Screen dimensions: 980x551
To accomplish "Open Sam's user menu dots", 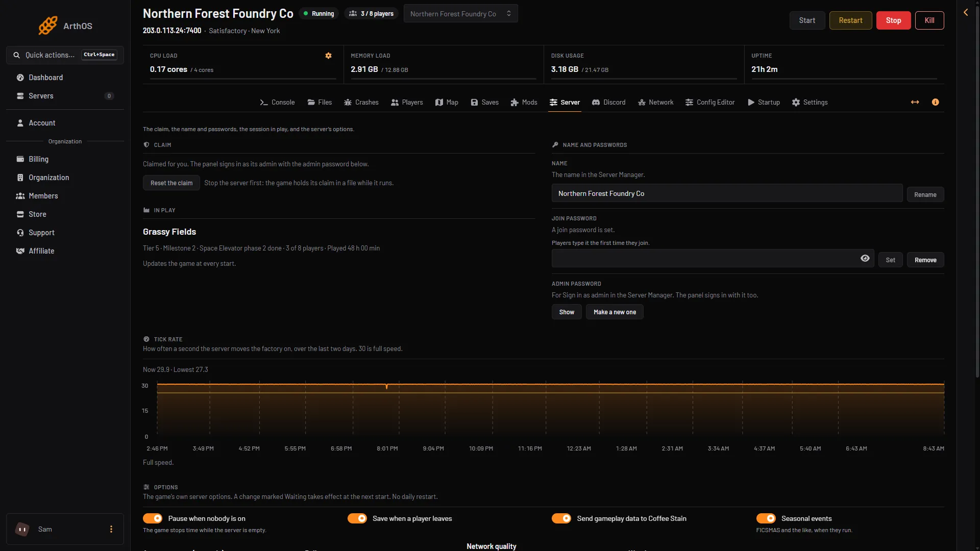I will (x=111, y=529).
